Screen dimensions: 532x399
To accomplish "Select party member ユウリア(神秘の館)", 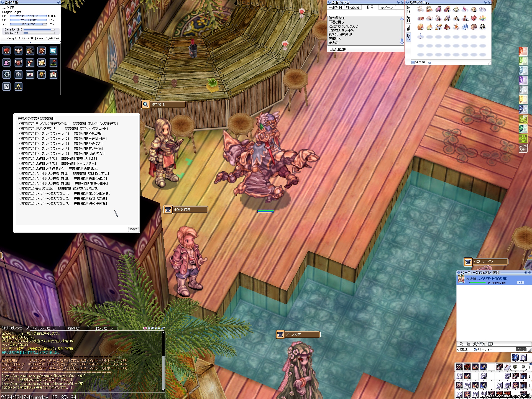I will [x=494, y=280].
